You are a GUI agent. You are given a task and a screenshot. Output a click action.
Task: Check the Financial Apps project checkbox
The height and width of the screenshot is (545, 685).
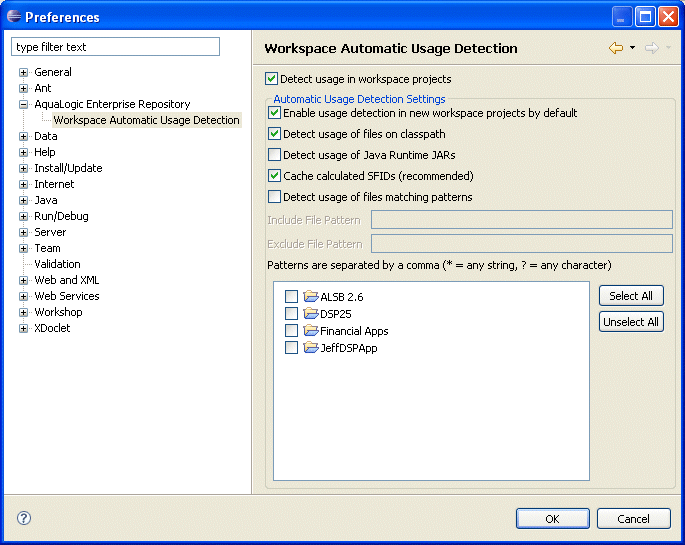coord(291,331)
